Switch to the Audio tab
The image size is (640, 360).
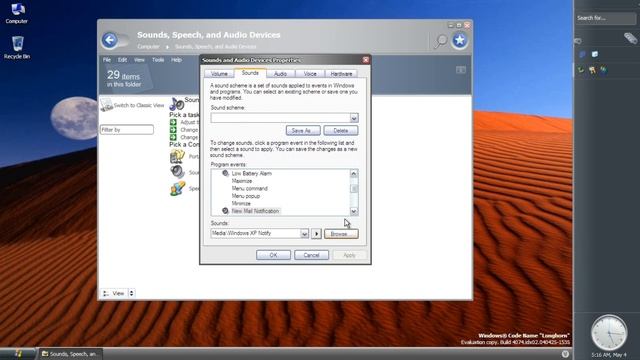(x=280, y=74)
